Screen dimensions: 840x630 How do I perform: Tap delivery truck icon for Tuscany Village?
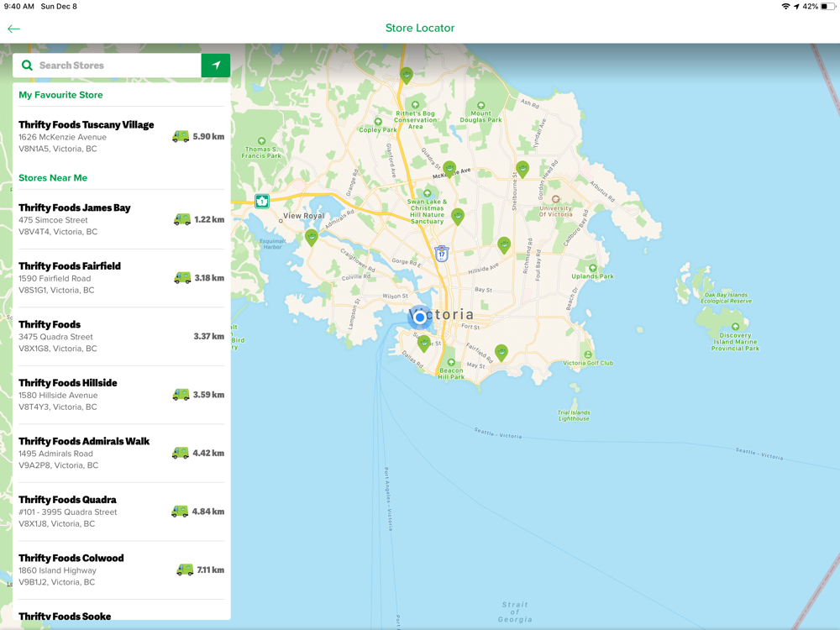181,137
